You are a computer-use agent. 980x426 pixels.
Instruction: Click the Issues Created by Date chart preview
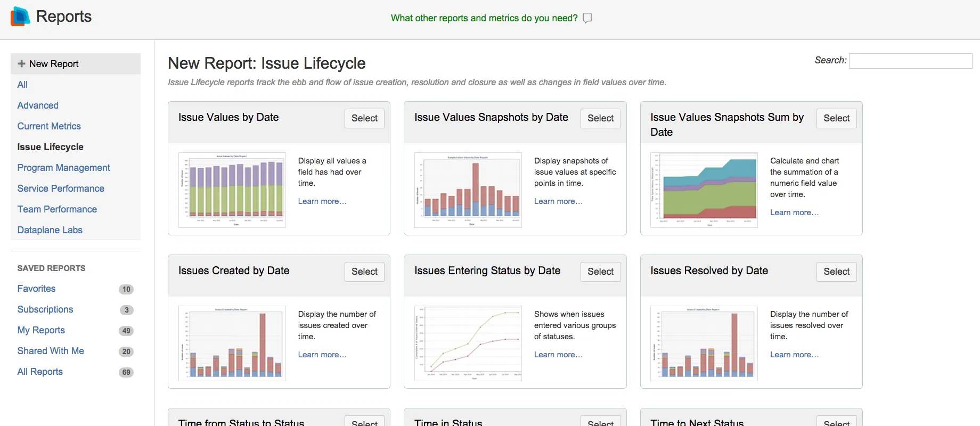232,343
